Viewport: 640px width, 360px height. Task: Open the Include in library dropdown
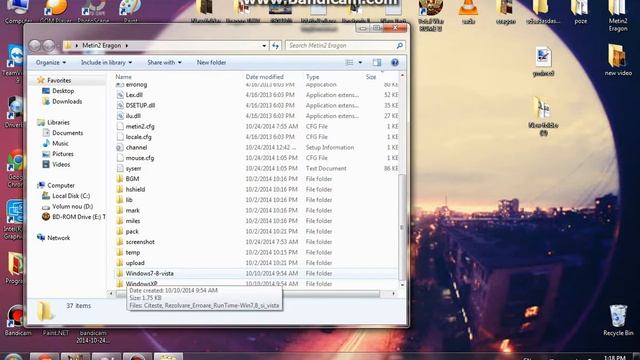pos(106,62)
